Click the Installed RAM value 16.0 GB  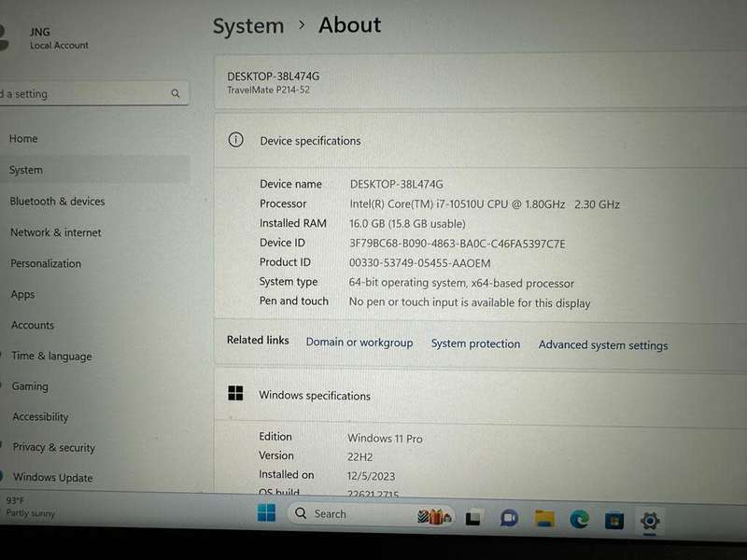(x=407, y=224)
